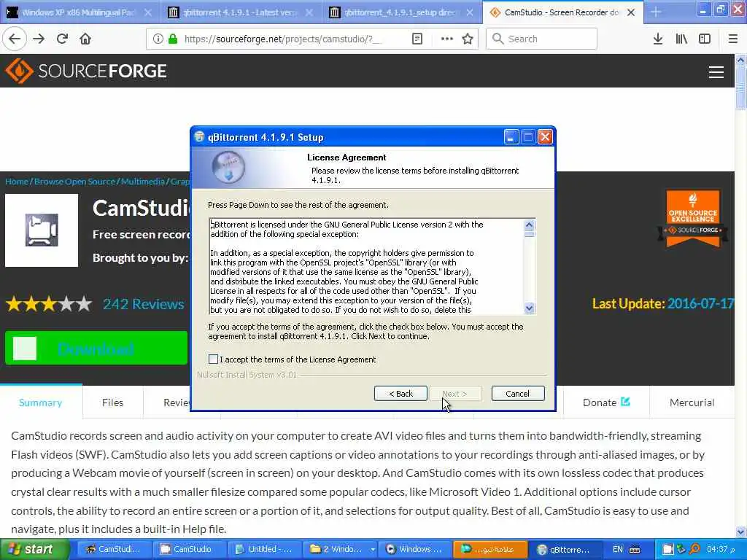Switch to the Summary tab
Screen dimensions: 747x560
coord(41,402)
